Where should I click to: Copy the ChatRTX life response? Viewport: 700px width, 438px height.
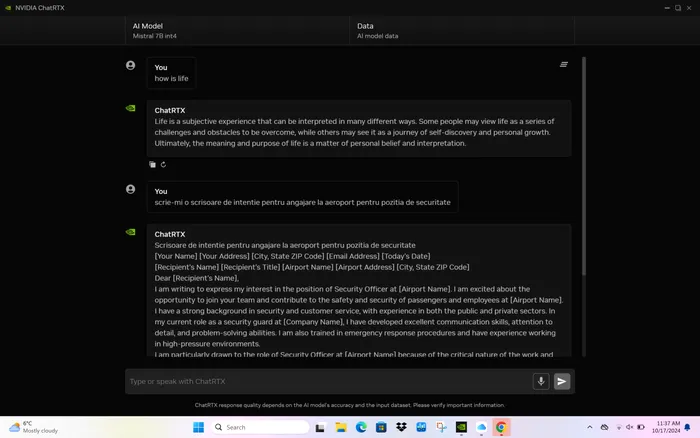[153, 164]
